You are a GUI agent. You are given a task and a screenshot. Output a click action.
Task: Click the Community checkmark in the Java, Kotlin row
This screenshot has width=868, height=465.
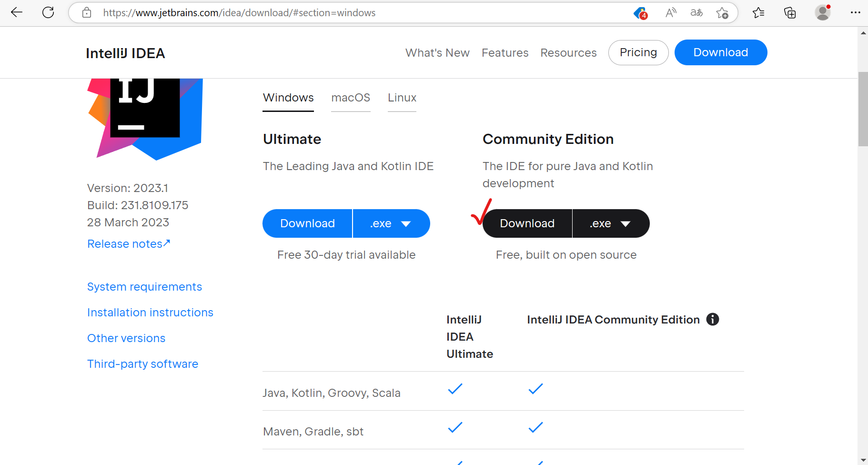pos(535,389)
